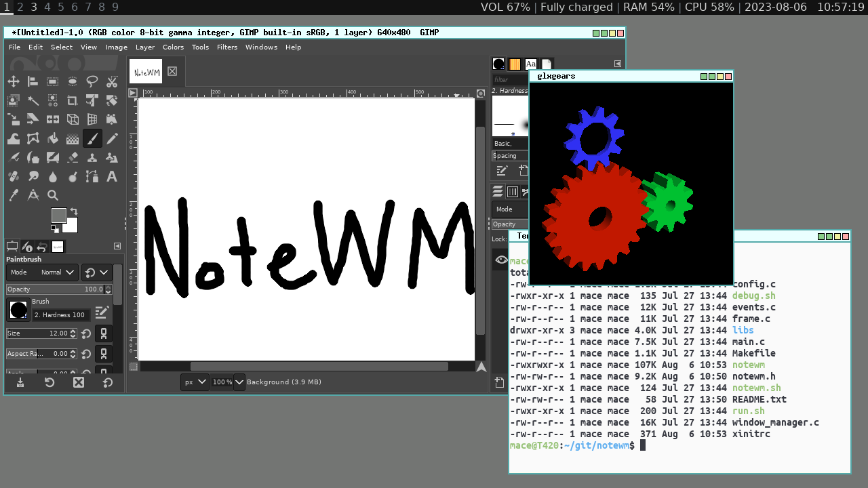This screenshot has width=868, height=488.
Task: Click the background white color swatch
Action: (x=72, y=226)
